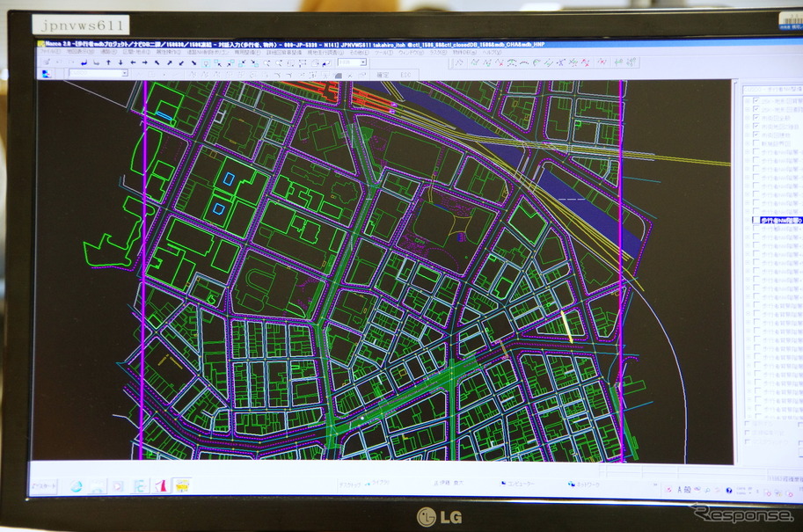Image resolution: width=803 pixels, height=532 pixels.
Task: Pan map with the right arrow icon
Action: 144,62
